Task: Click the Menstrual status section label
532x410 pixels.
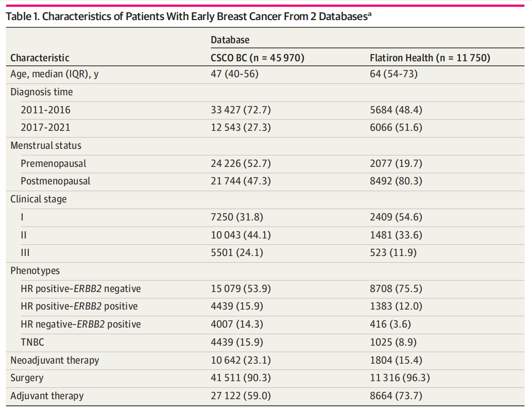Action: 46,146
